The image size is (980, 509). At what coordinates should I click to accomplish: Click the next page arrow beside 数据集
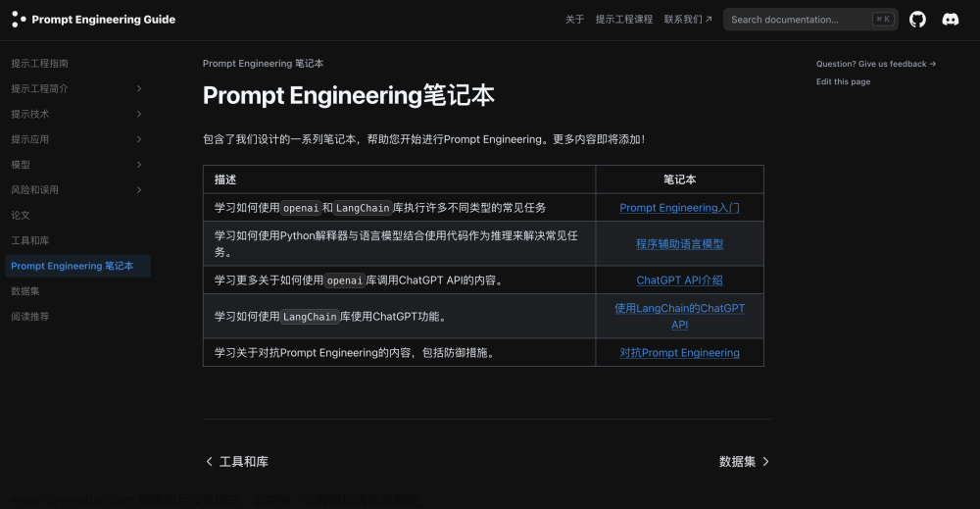[765, 462]
